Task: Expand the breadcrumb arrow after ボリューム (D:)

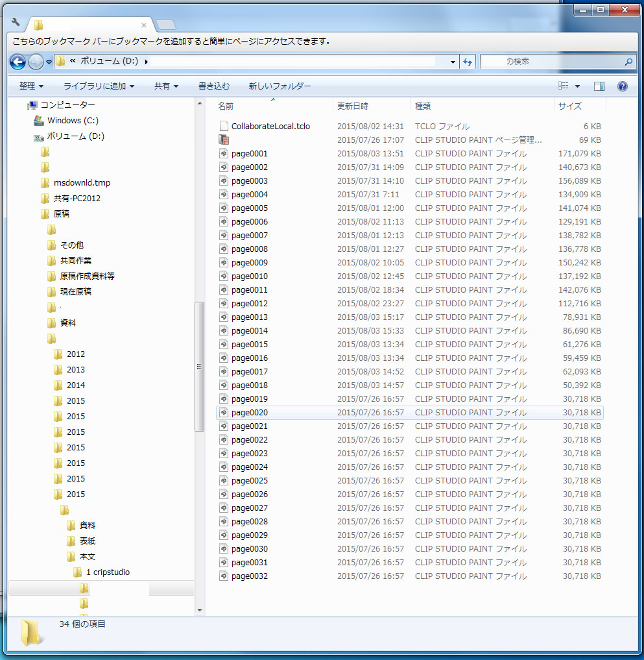Action: point(146,62)
